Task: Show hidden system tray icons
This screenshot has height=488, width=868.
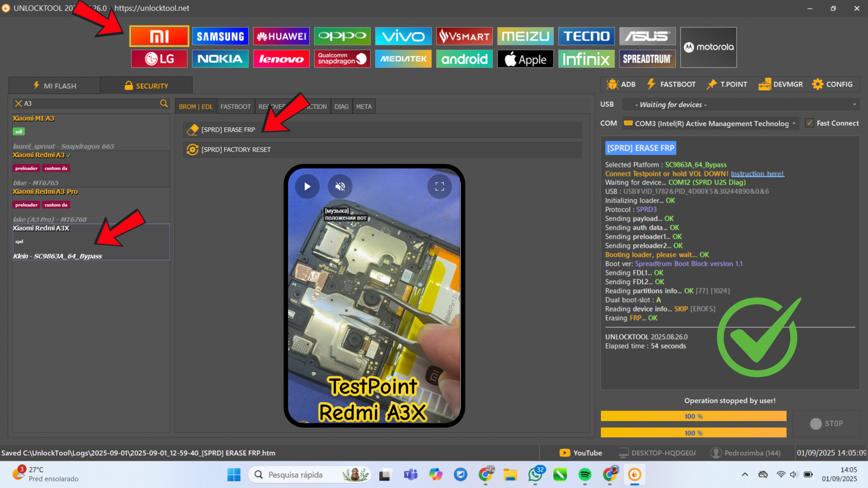Action: tap(745, 474)
